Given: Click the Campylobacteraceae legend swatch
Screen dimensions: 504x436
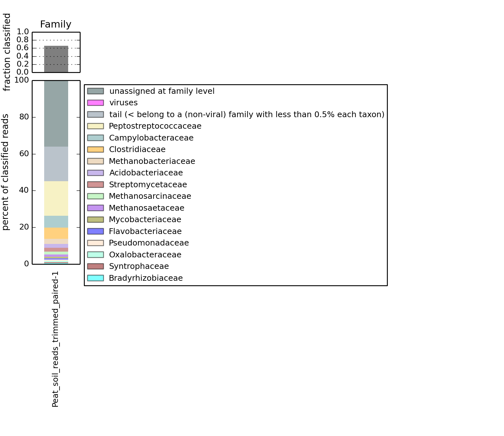Looking at the screenshot, I should coord(95,138).
